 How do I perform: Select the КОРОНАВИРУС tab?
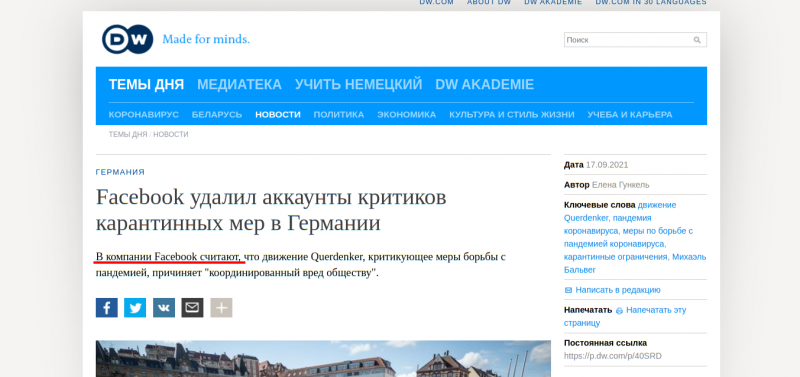(x=144, y=115)
